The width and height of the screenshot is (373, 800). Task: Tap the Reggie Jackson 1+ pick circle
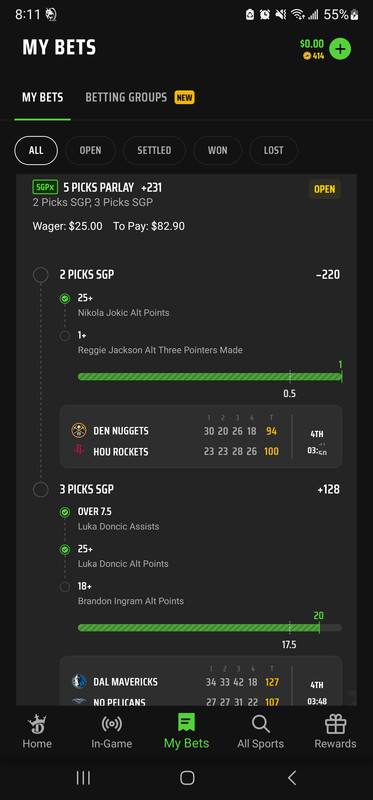pos(65,336)
